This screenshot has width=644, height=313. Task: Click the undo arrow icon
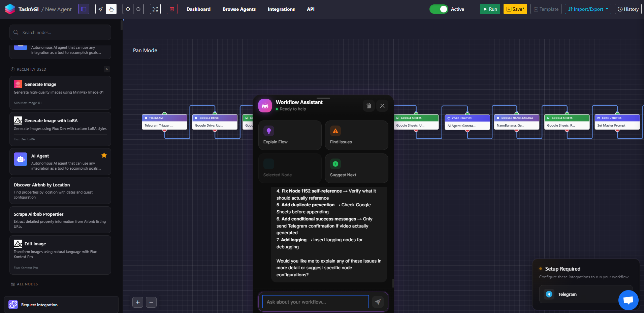pos(128,9)
